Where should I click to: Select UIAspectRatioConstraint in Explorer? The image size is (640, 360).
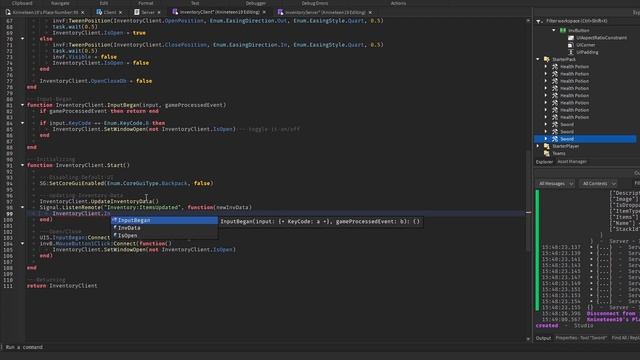coord(601,38)
